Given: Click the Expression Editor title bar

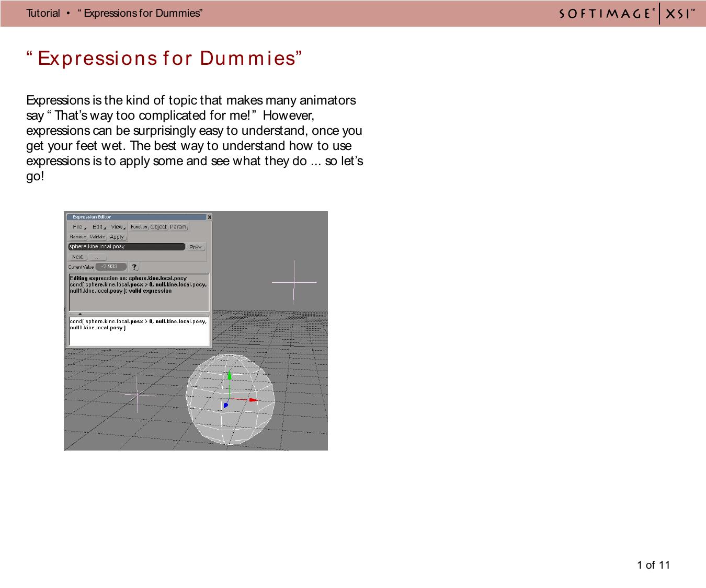Looking at the screenshot, I should (x=136, y=217).
